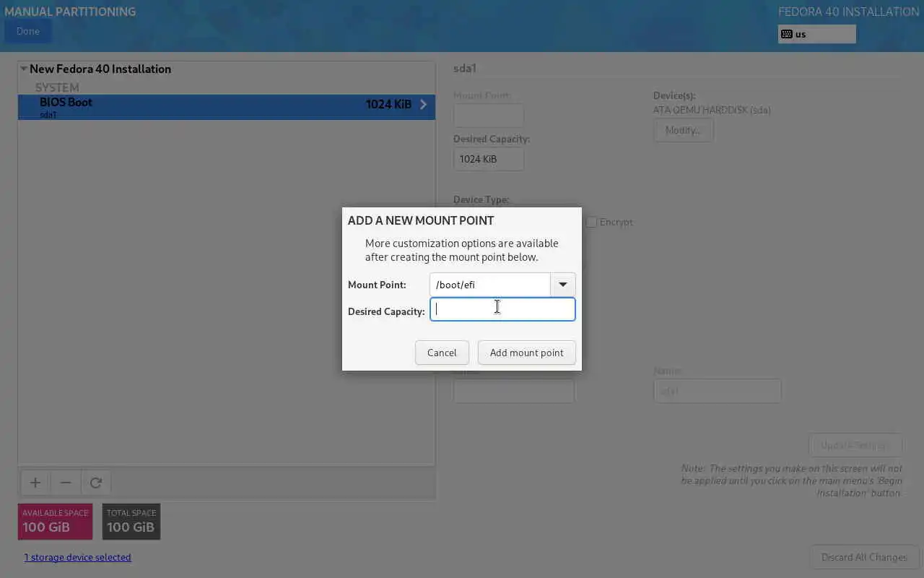
Task: Open 1 storage device selected link
Action: point(78,557)
